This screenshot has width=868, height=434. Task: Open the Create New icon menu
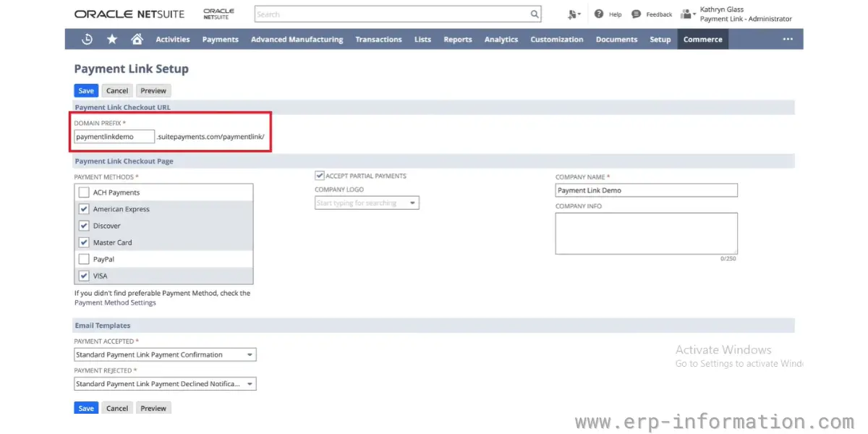(574, 14)
